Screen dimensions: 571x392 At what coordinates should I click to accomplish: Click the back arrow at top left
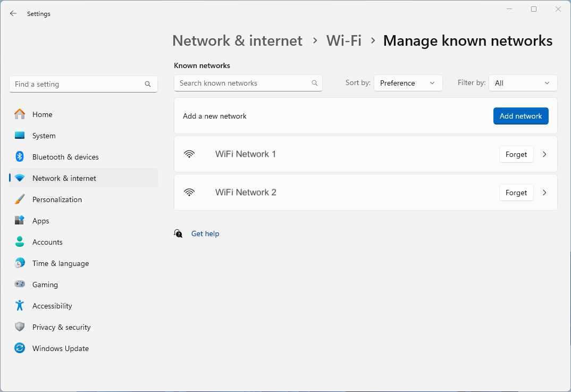pos(13,13)
